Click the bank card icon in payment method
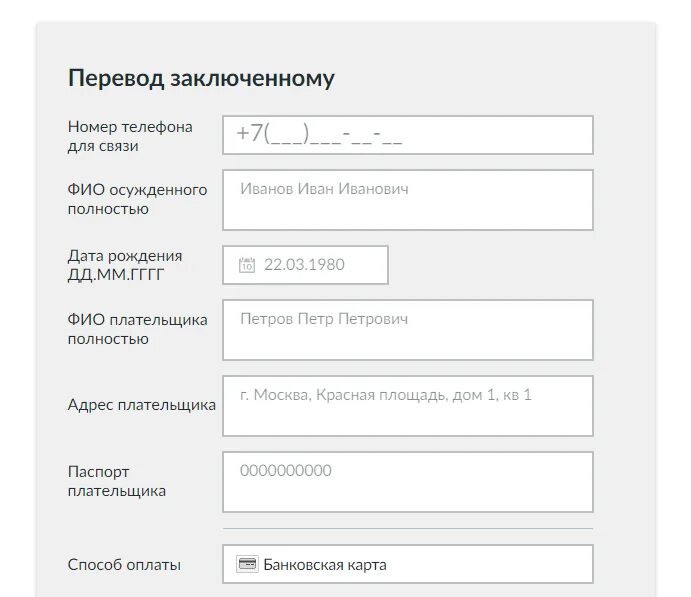 [247, 564]
